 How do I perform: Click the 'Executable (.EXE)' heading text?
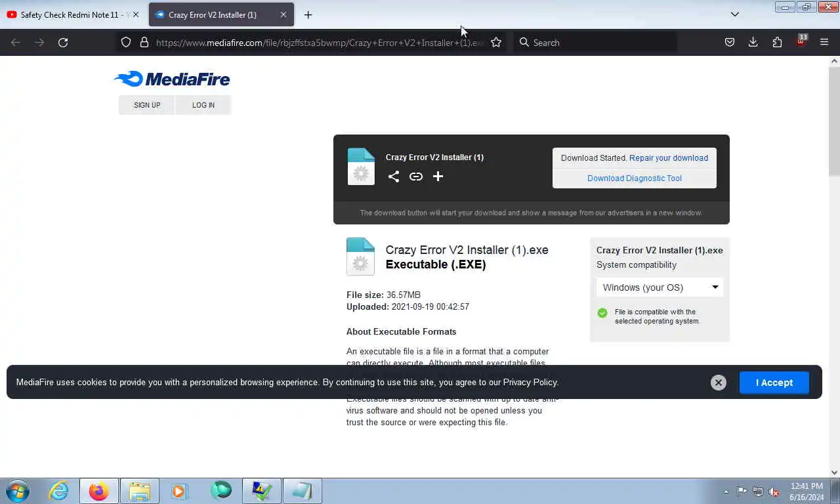[x=436, y=265]
